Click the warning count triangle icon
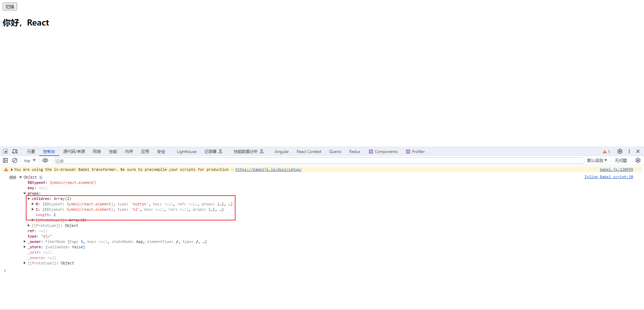The image size is (644, 310). [x=605, y=152]
